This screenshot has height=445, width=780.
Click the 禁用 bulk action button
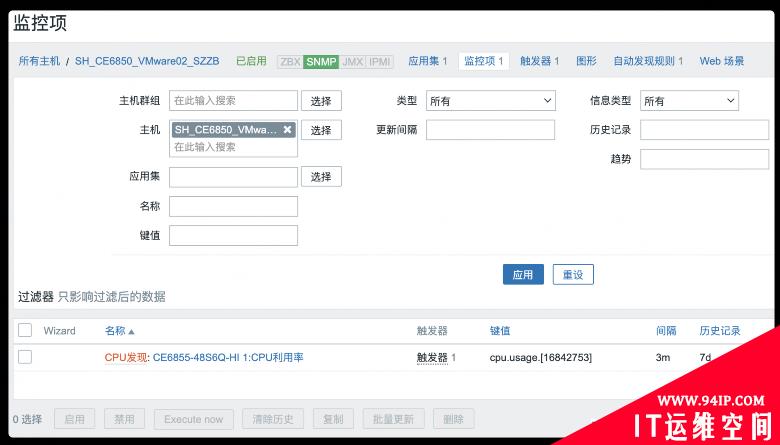124,419
